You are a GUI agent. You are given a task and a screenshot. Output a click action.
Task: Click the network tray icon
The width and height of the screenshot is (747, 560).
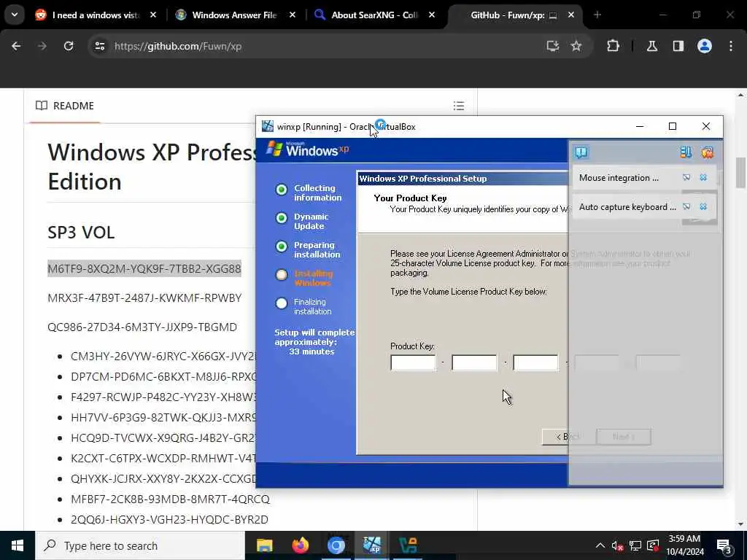635,545
